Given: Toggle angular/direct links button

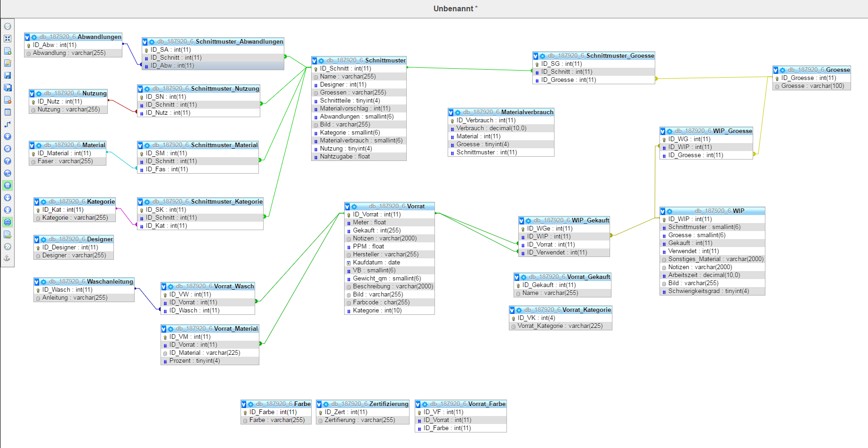Looking at the screenshot, I should 8,173.
